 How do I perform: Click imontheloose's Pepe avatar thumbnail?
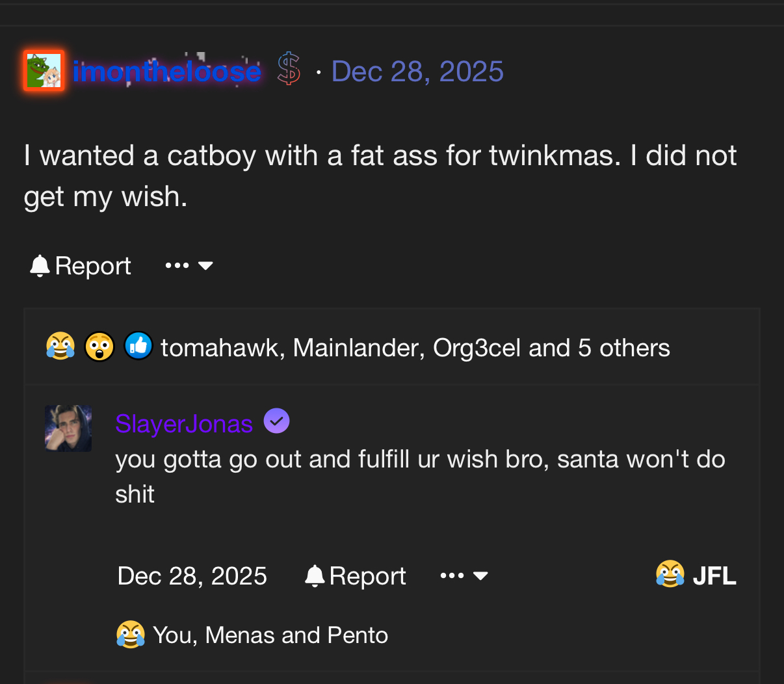[x=44, y=70]
